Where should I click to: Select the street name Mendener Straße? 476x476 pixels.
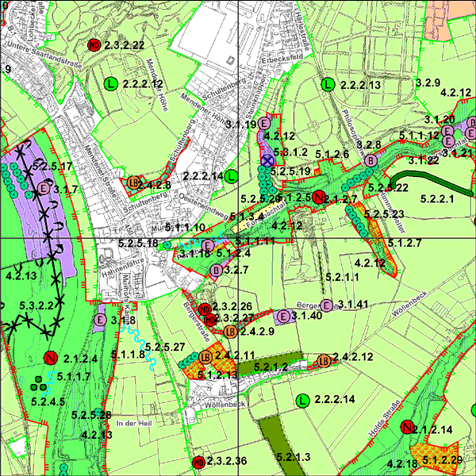click(x=100, y=171)
